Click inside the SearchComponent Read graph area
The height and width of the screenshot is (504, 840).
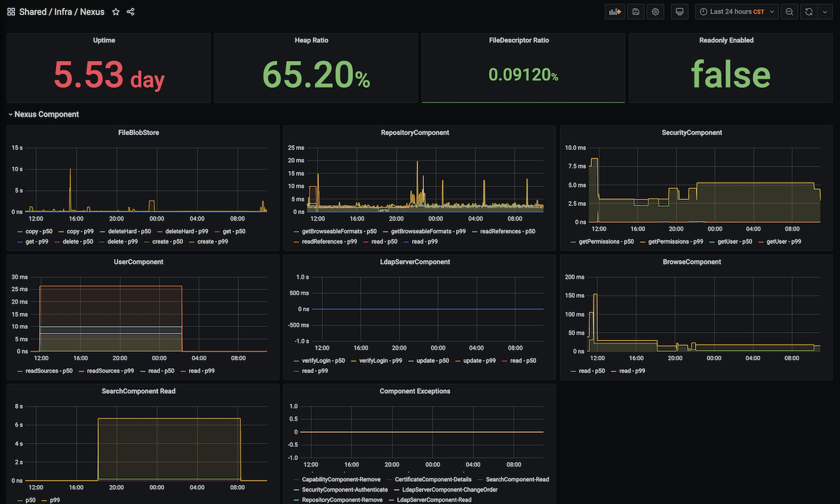(147, 444)
